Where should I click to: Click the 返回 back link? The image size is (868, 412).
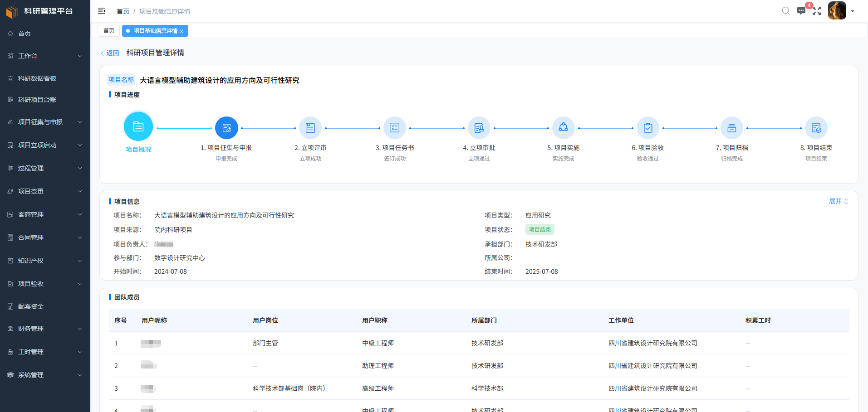[x=110, y=53]
